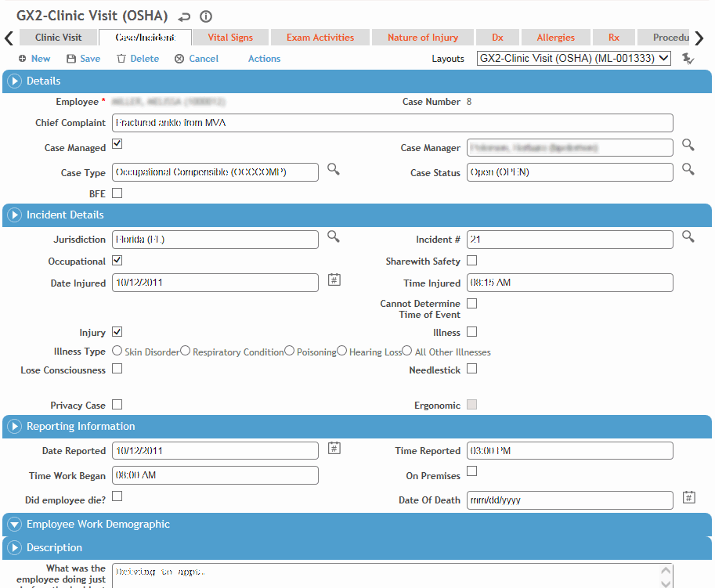Switch to the Clinic Visit tab
The image size is (715, 588).
pos(59,38)
